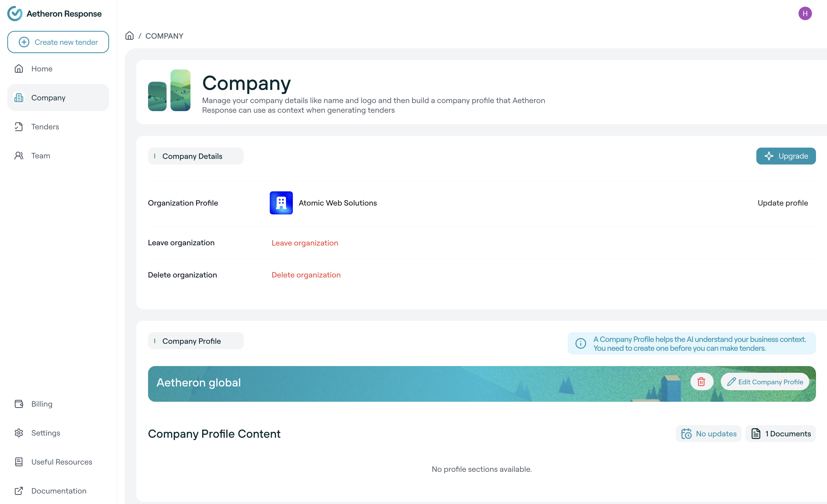The width and height of the screenshot is (827, 504).
Task: Open the 1 Documents chip
Action: (x=780, y=434)
